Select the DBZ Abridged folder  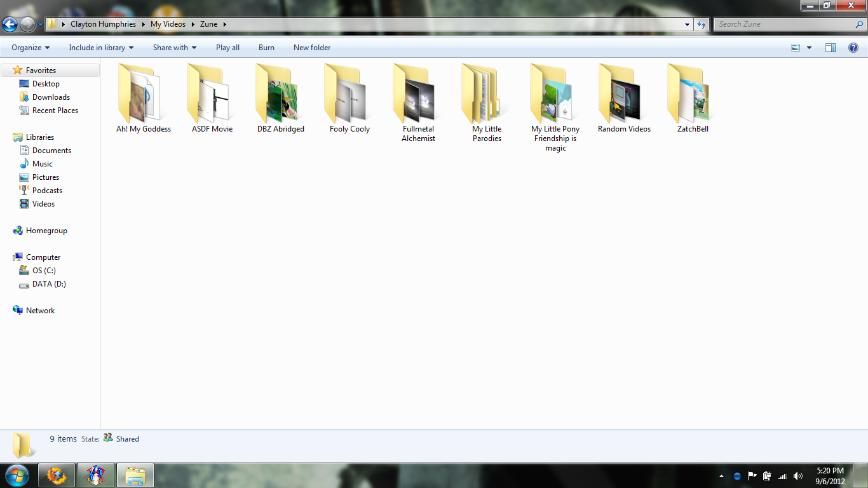click(x=281, y=98)
